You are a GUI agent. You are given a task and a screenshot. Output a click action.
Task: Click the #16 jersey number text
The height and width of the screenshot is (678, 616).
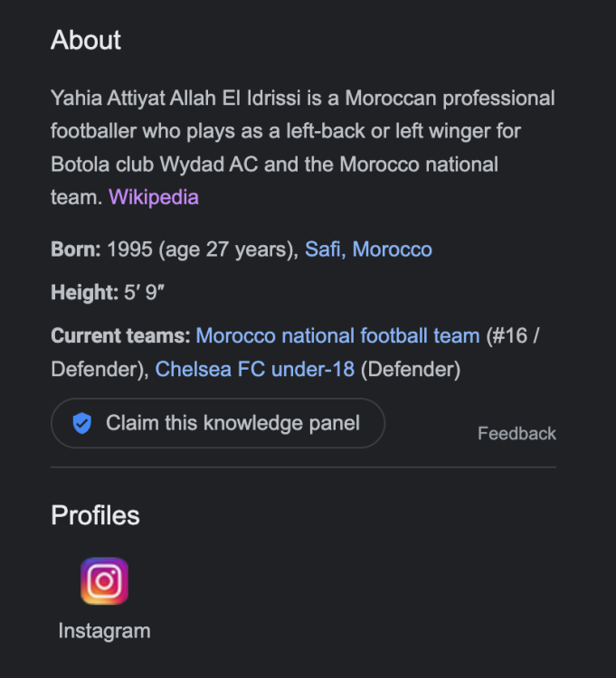click(x=511, y=336)
